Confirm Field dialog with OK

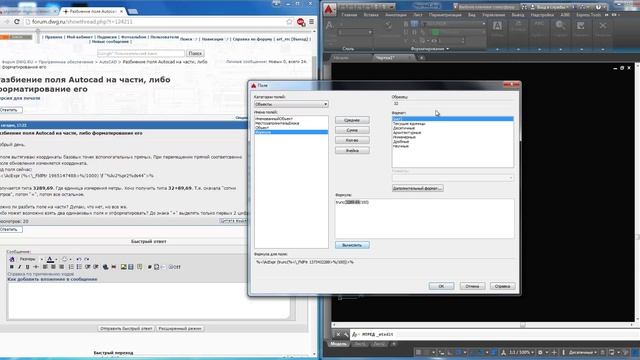441,286
